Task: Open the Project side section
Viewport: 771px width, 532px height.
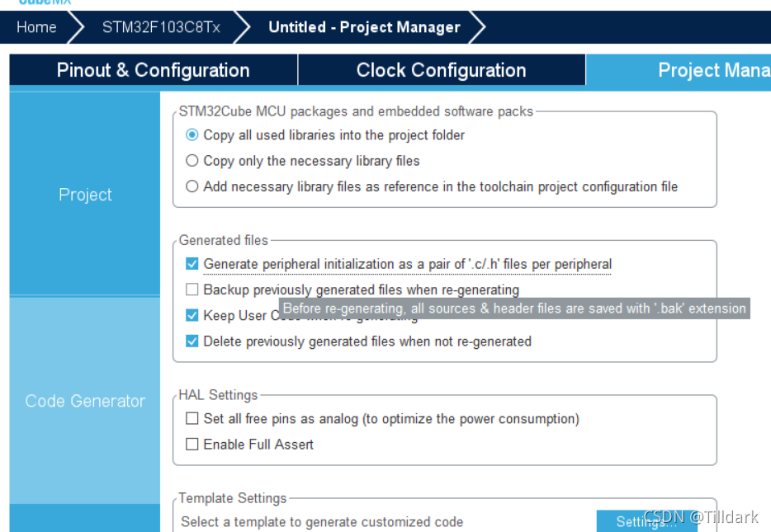Action: tap(85, 195)
